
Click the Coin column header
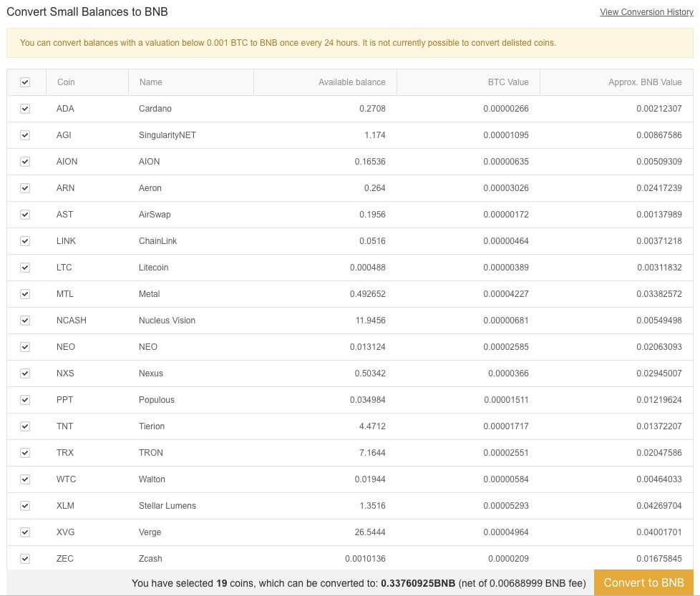point(66,82)
